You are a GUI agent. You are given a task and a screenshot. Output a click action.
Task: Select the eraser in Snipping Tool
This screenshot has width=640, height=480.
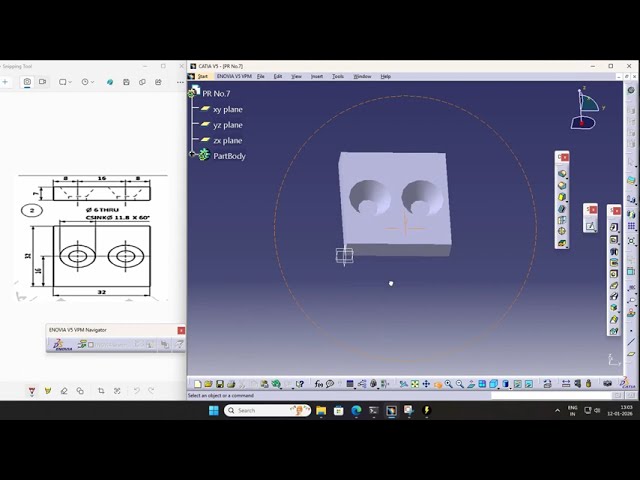64,391
